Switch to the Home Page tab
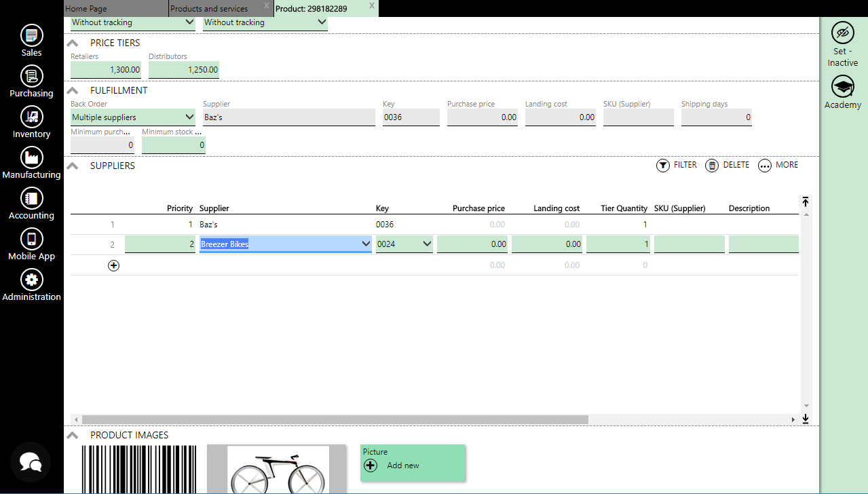 click(86, 9)
